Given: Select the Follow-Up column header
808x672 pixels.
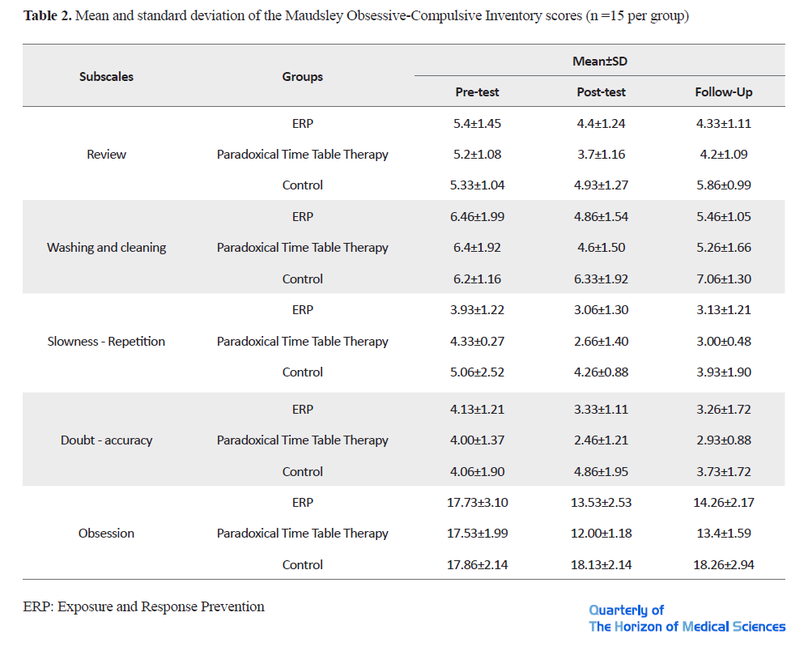Looking at the screenshot, I should tap(724, 92).
